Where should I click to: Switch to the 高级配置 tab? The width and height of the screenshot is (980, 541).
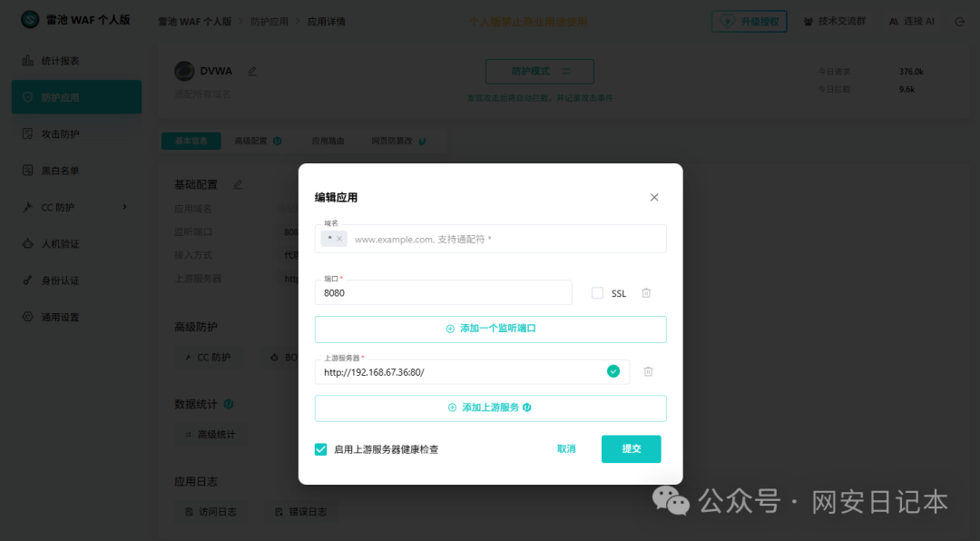point(258,141)
